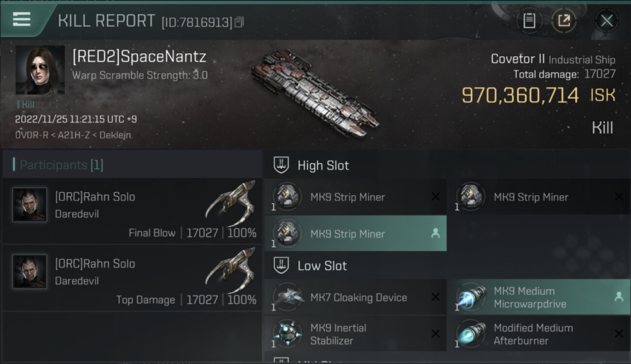Open the OVOR-R system location link
Screen dimensions: 631x364
(32, 135)
